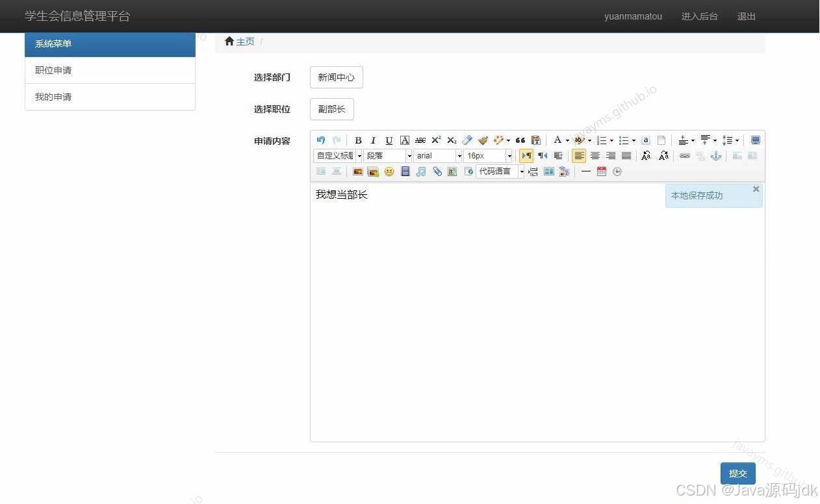
Task: Toggle center alignment
Action: [595, 156]
